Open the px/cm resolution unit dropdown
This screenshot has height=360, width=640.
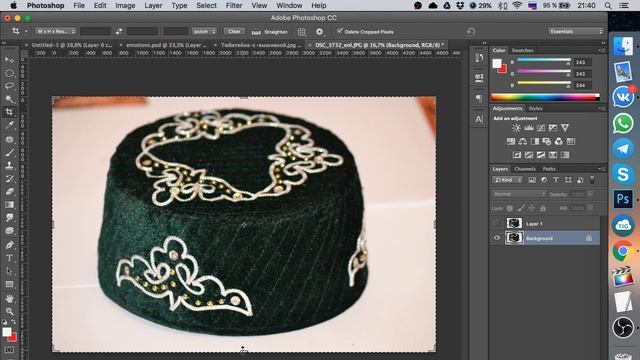(x=204, y=31)
